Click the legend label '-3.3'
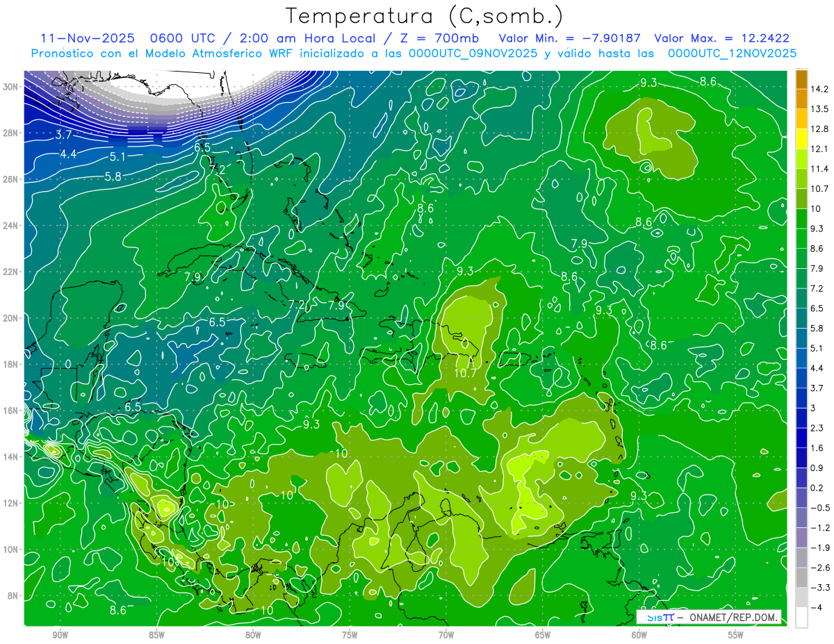This screenshot has height=644, width=834. [819, 588]
